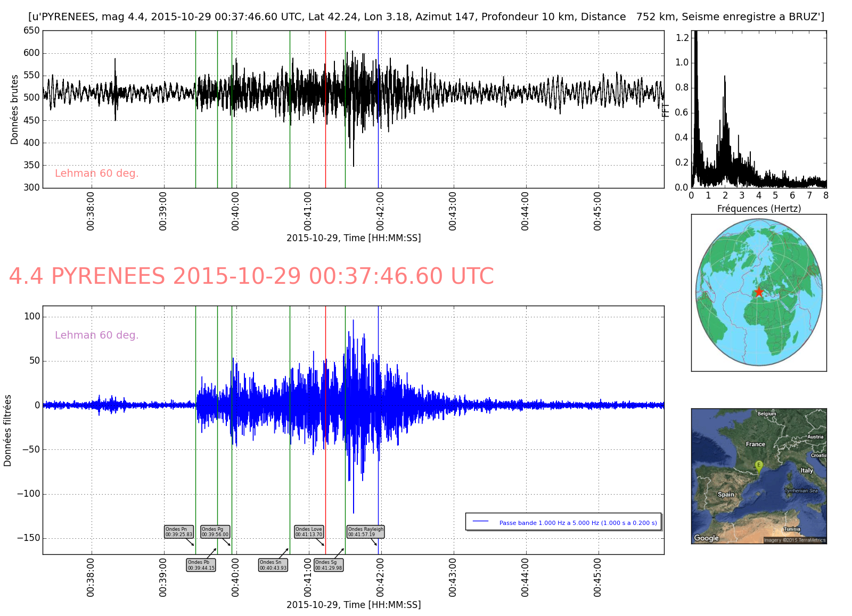Screen dimensions: 852x616
Task: Click the pink Lehman 60 deg. label in raw data plot
Action: click(x=96, y=173)
